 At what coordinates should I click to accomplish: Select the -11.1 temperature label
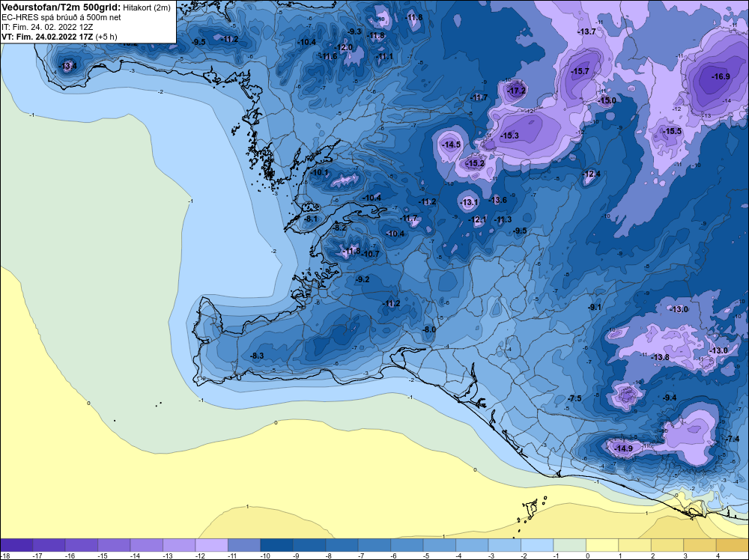click(384, 56)
